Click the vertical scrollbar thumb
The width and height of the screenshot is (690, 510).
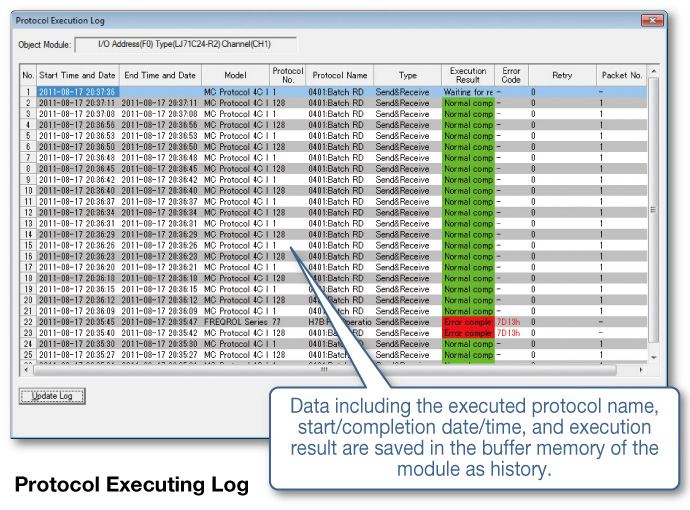[653, 210]
